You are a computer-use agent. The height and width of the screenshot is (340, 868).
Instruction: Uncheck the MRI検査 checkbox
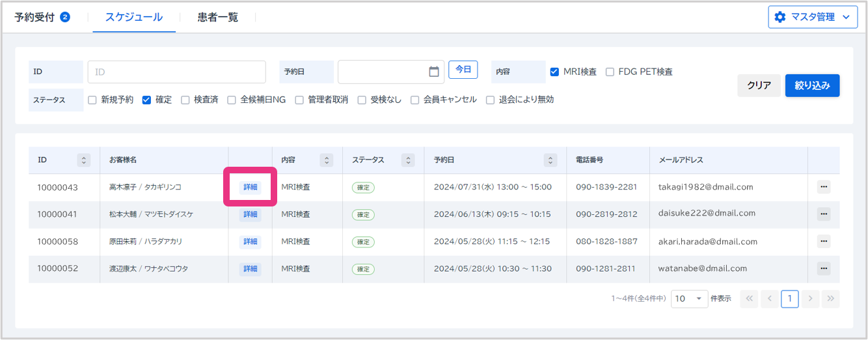click(x=554, y=72)
